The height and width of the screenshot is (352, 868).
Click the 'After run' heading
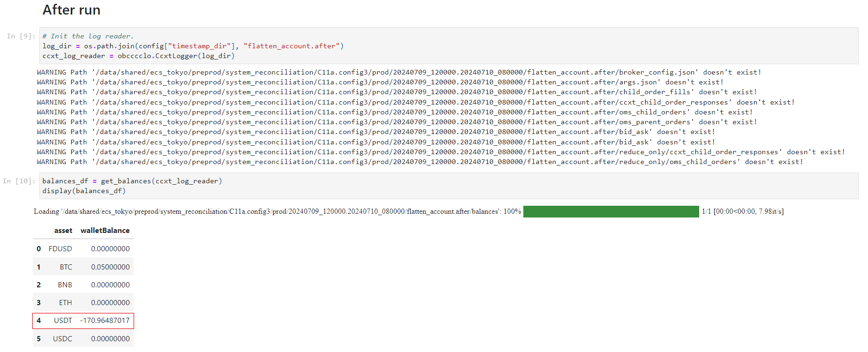(x=71, y=10)
